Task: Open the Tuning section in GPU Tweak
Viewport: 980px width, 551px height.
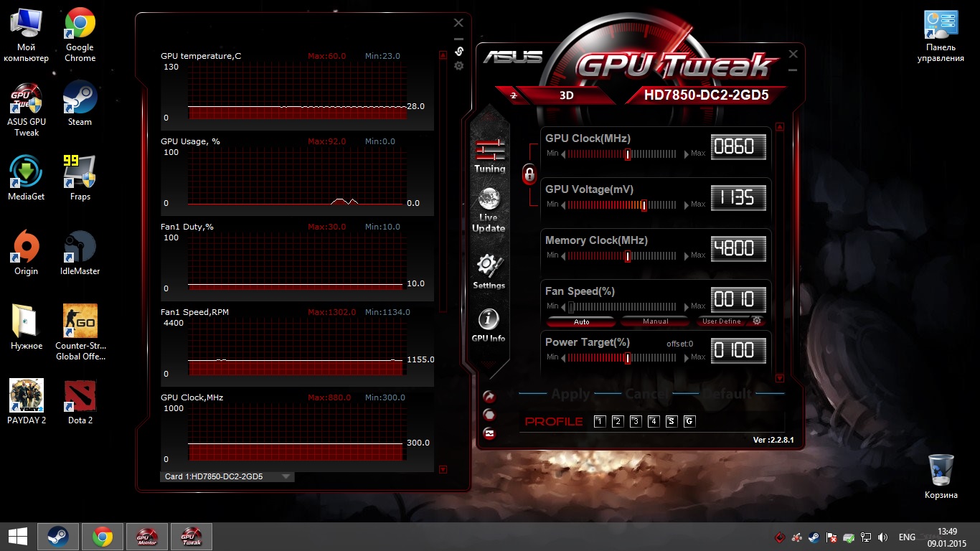Action: (489, 156)
